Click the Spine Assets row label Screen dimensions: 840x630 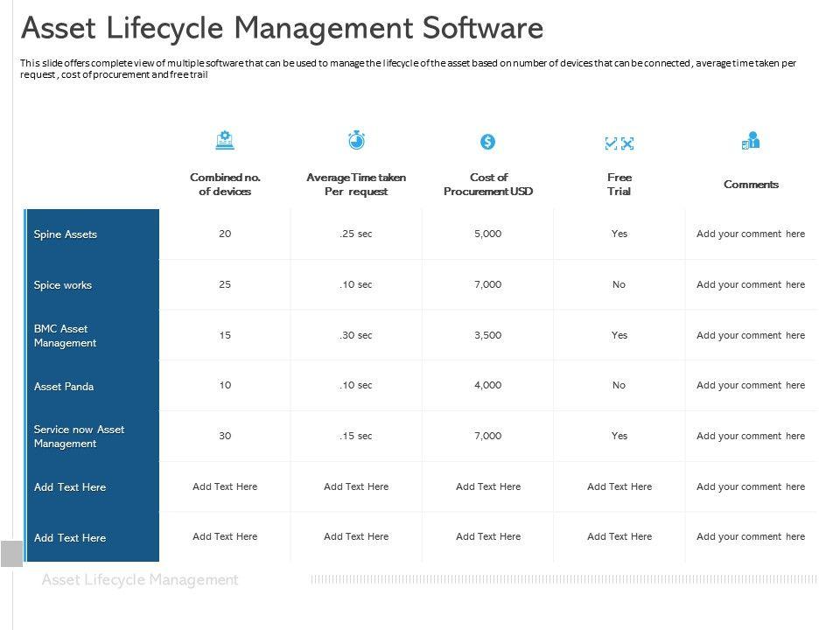(66, 234)
